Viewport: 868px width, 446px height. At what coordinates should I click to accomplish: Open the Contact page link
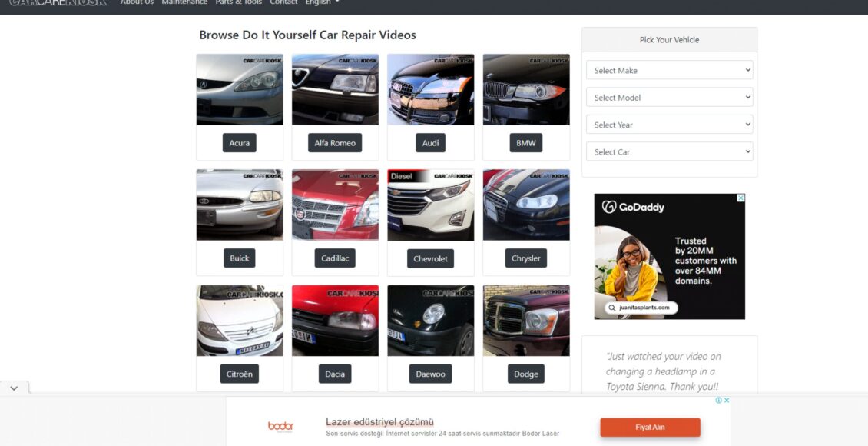[x=283, y=2]
